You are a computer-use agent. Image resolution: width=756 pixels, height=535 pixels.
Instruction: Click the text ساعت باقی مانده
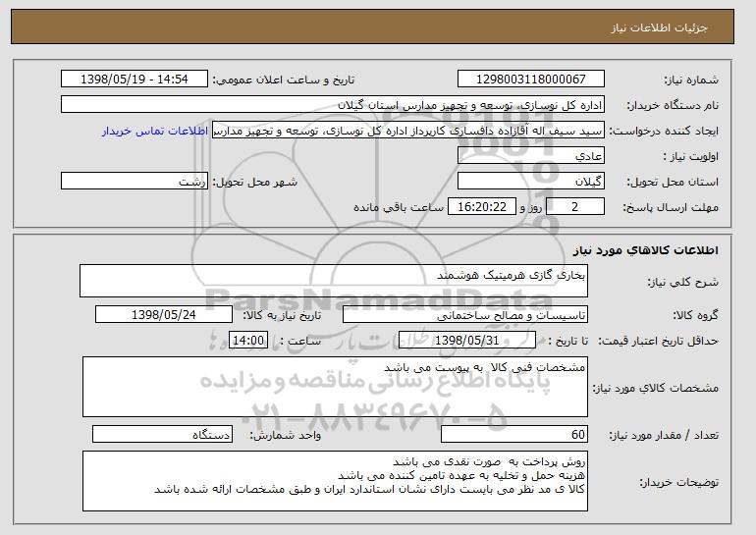[399, 207]
